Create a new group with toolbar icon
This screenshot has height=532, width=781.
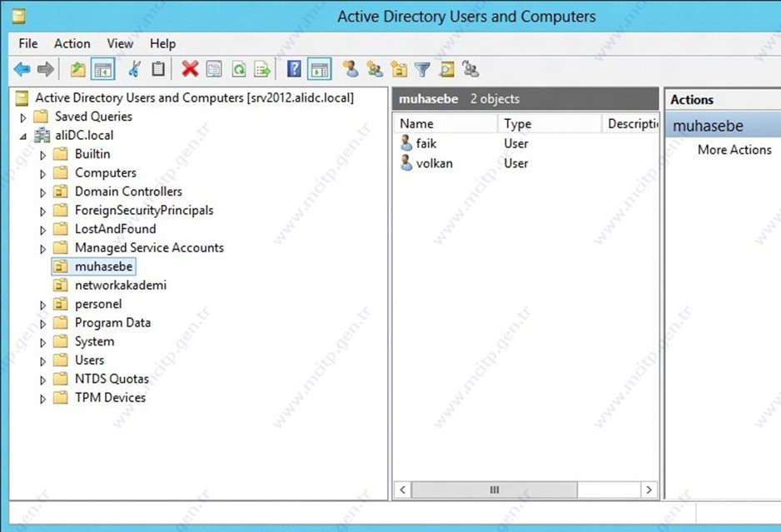click(375, 69)
